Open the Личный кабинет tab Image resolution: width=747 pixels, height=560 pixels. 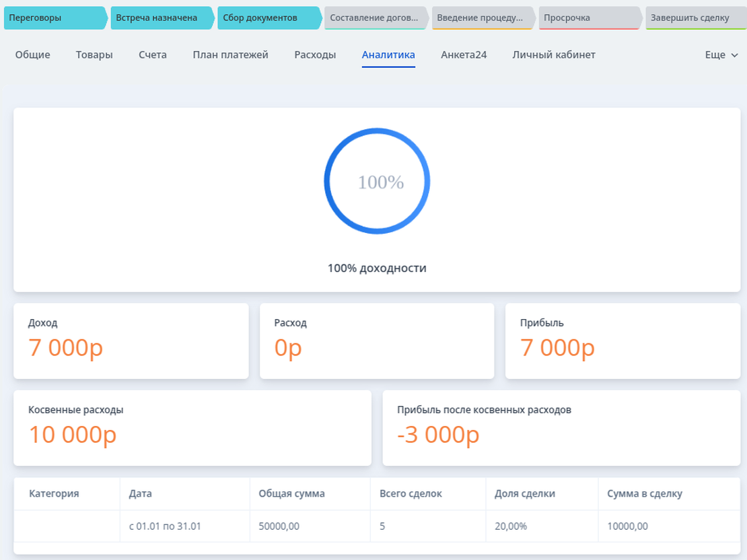click(553, 55)
